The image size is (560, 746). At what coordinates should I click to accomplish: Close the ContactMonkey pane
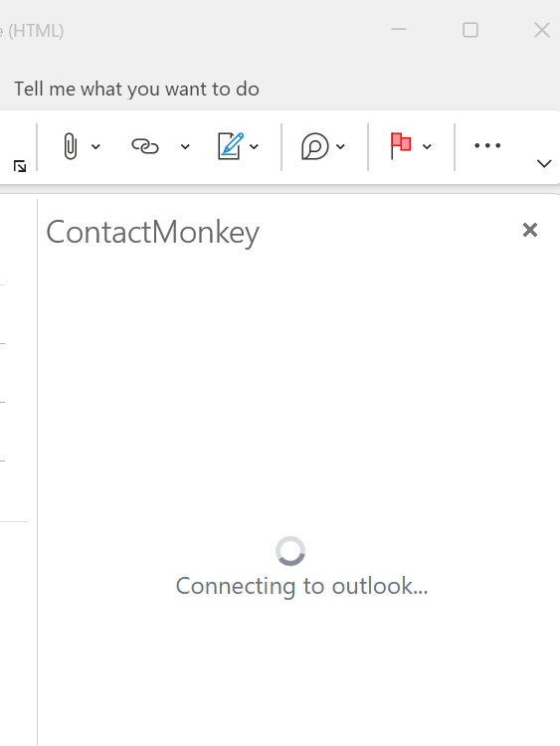pos(529,230)
